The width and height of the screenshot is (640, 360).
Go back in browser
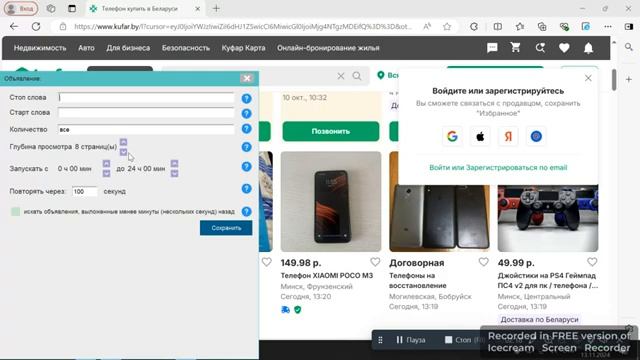(x=14, y=27)
